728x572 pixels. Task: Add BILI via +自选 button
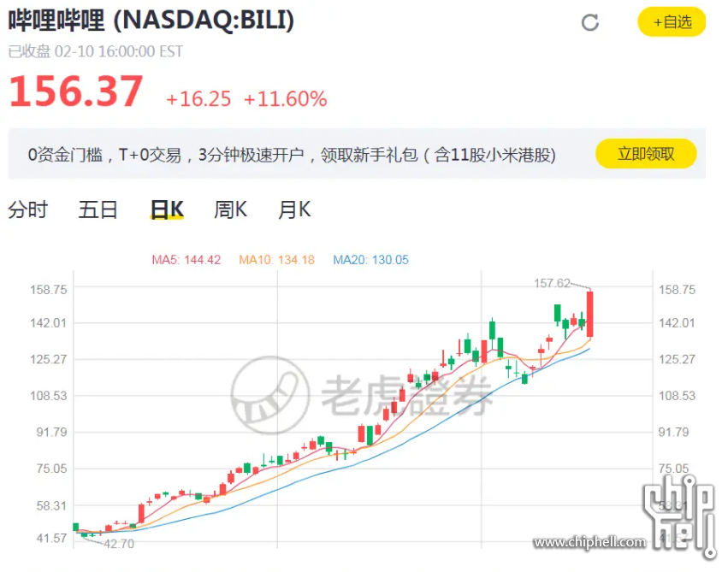(x=672, y=22)
